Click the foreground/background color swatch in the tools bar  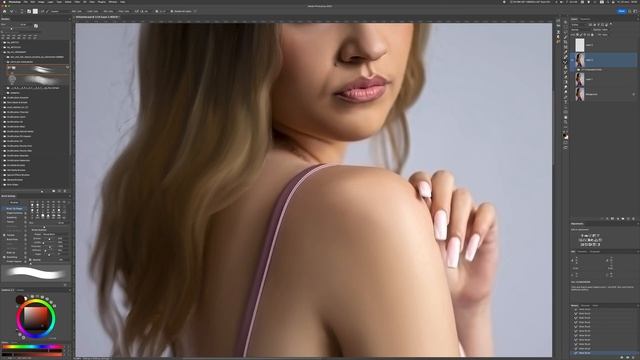coord(565,136)
